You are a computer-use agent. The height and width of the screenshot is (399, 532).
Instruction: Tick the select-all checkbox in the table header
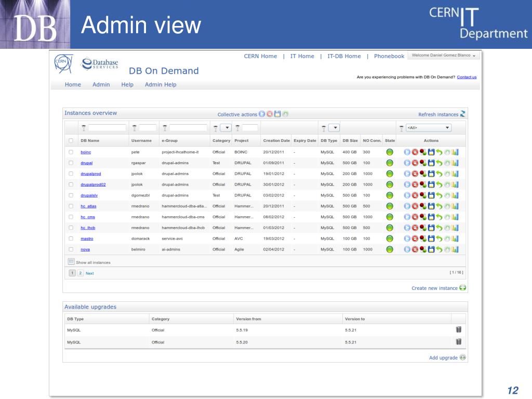pyautogui.click(x=71, y=140)
